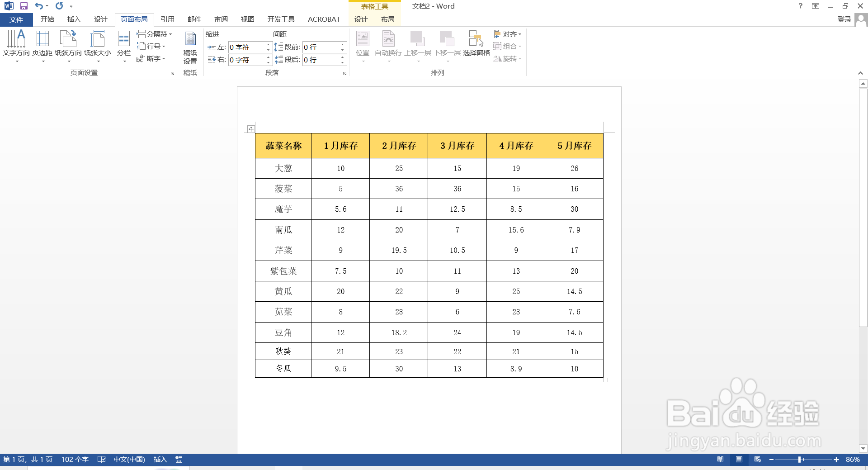868x470 pixels.
Task: Click the right indent (右) input field
Action: click(246, 60)
